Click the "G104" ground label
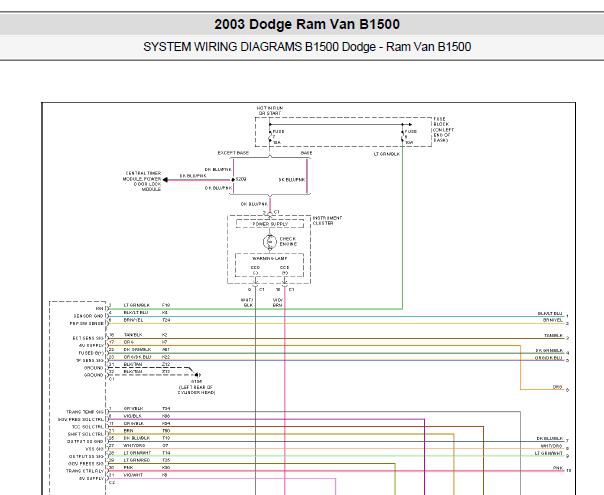The height and width of the screenshot is (495, 604). 196,382
